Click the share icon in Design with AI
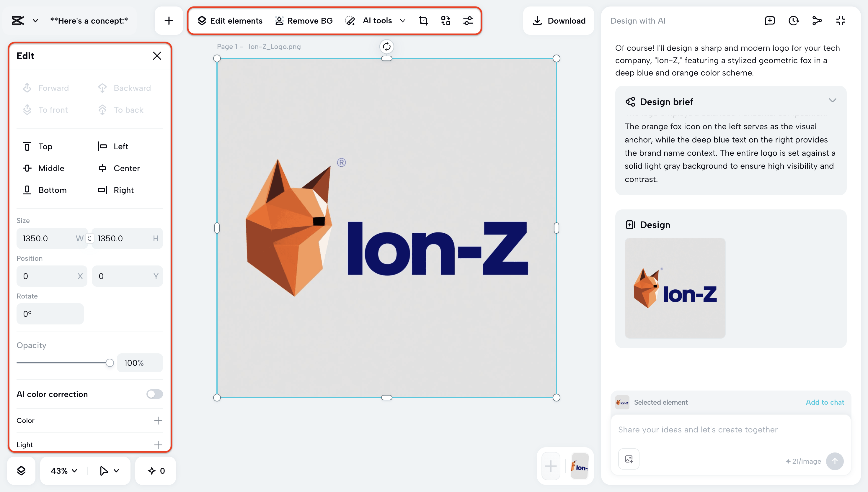 pos(817,21)
